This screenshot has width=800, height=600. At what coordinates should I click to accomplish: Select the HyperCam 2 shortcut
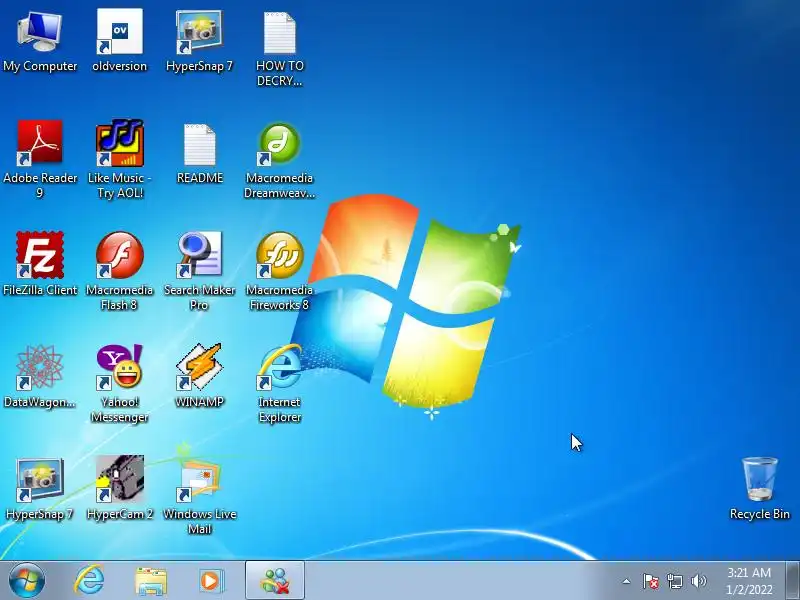pos(119,488)
